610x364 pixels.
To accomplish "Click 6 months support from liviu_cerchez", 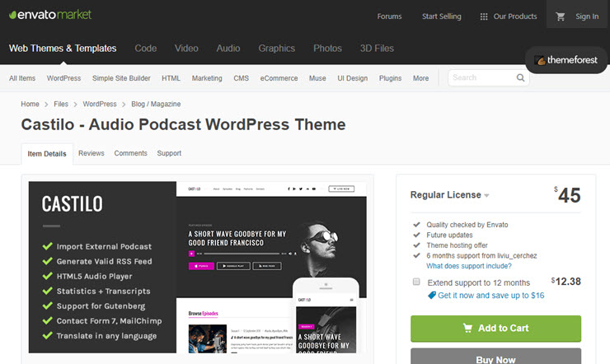I will 481,255.
